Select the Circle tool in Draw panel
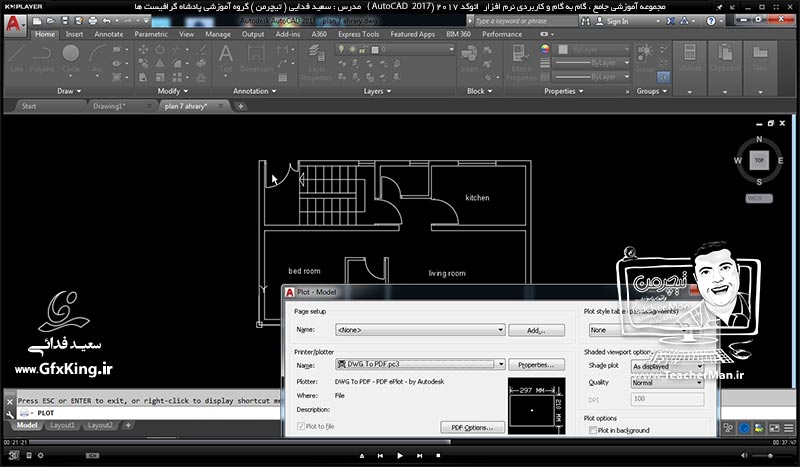Viewport: 800px width, 467px height. pos(70,58)
